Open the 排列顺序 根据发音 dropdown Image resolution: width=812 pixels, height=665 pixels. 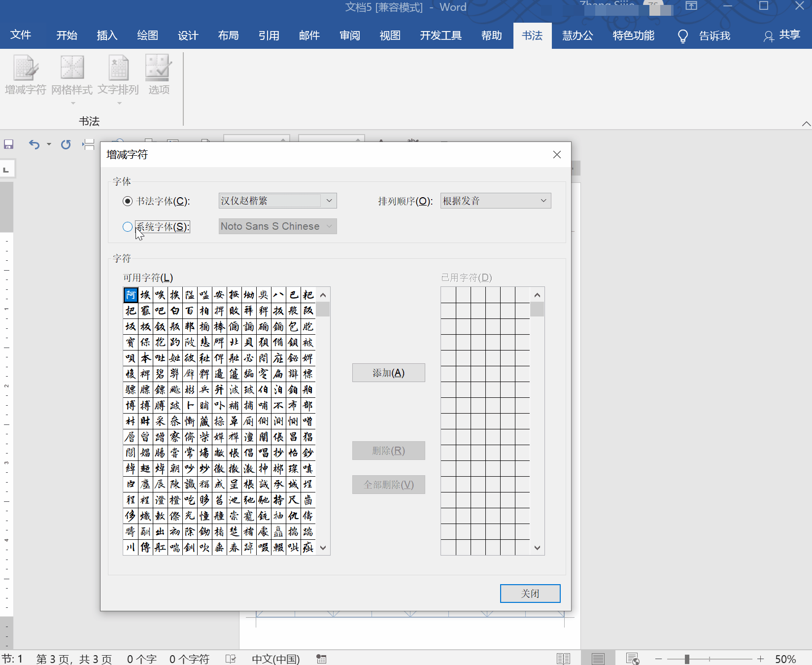(496, 201)
